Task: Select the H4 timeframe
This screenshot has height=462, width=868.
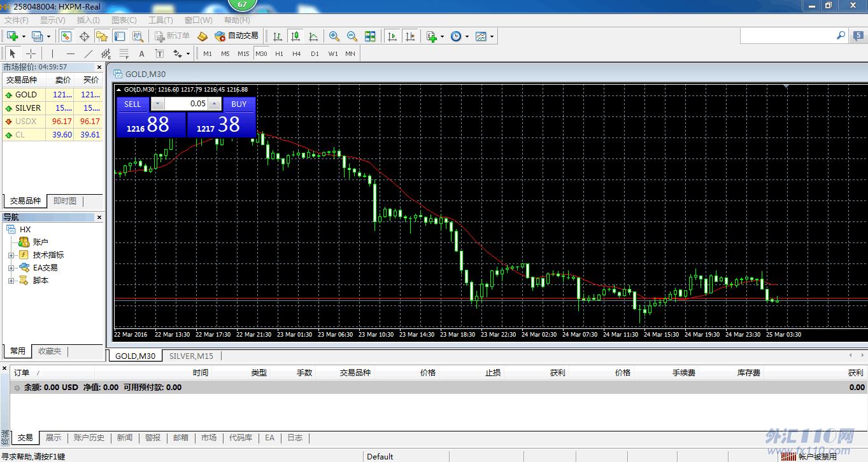Action: tap(297, 53)
